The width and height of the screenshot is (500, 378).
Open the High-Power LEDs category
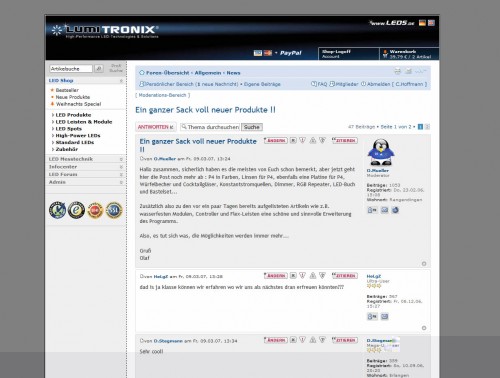(78, 135)
